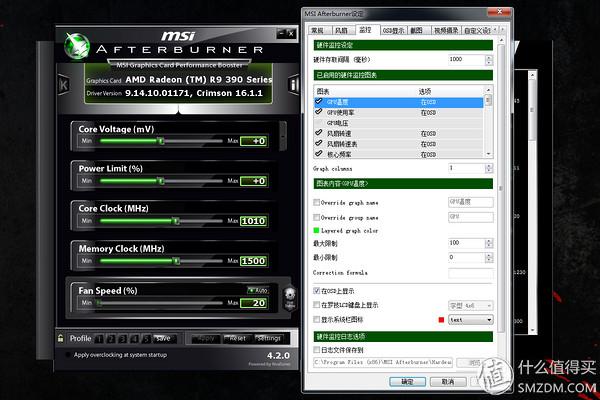This screenshot has height=400, width=600.
Task: Select the GPU温度 row in graph list
Action: pyautogui.click(x=398, y=102)
